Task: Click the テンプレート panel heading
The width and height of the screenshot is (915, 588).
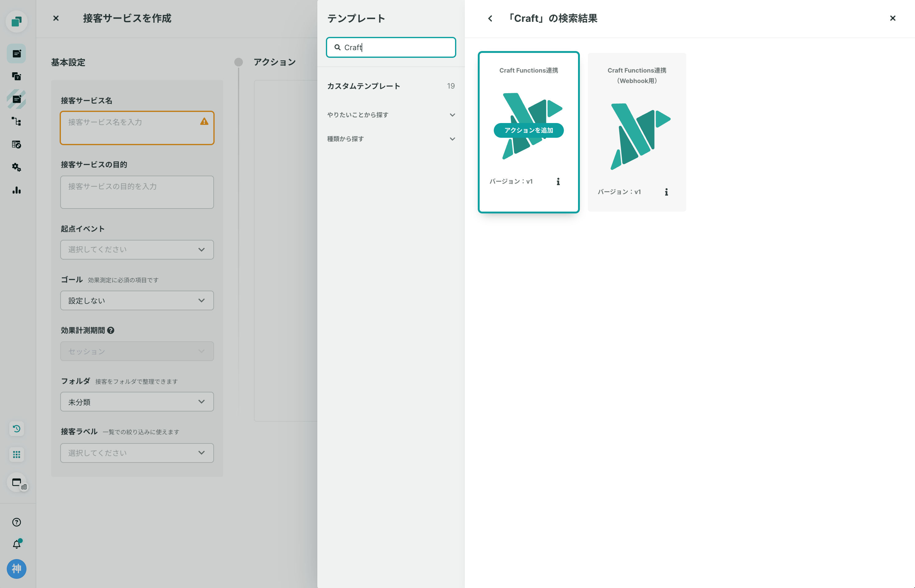Action: coord(356,18)
